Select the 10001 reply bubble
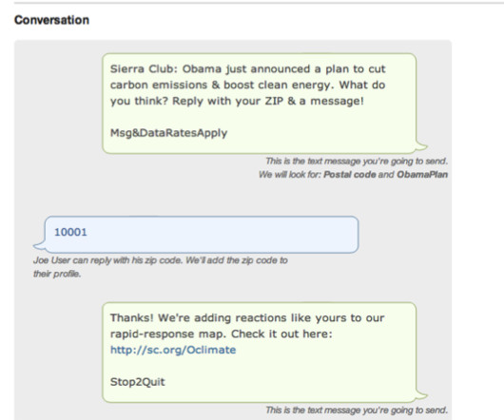Image resolution: width=504 pixels, height=420 pixels. (202, 235)
